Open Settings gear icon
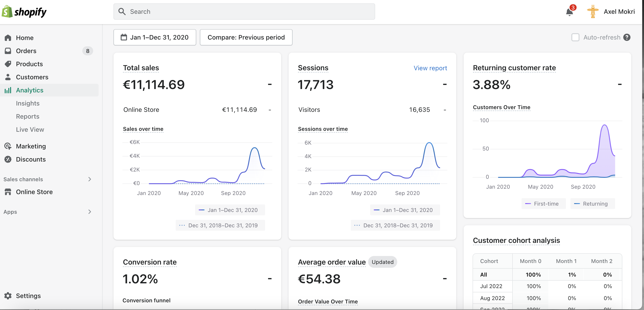Viewport: 644px width, 310px height. [x=8, y=296]
